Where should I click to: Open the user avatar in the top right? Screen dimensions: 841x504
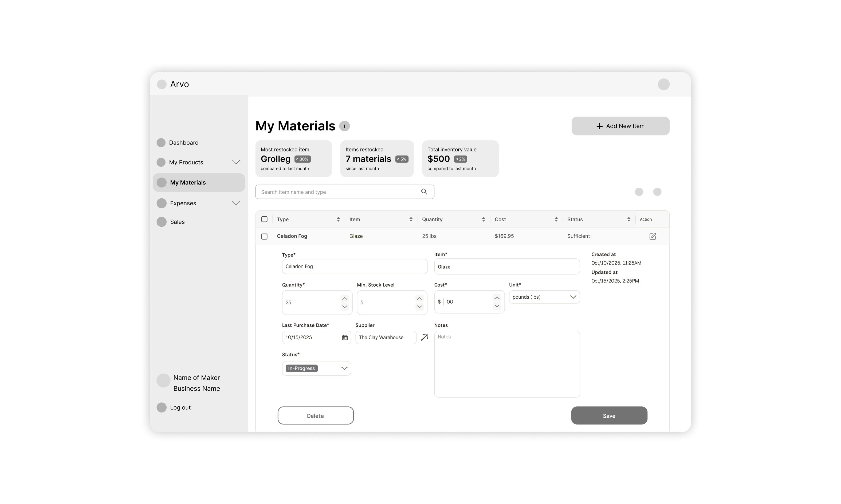(663, 84)
